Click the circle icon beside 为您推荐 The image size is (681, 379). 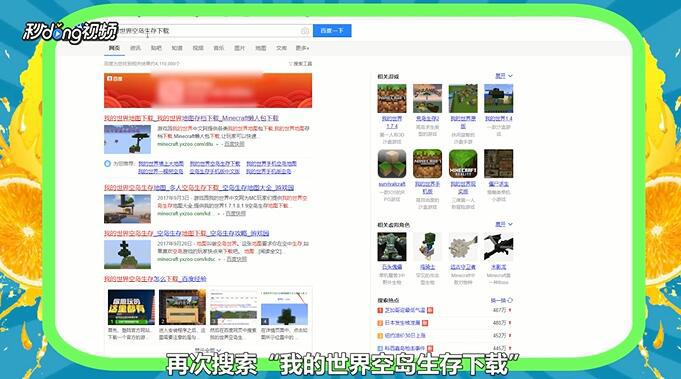pyautogui.click(x=107, y=164)
